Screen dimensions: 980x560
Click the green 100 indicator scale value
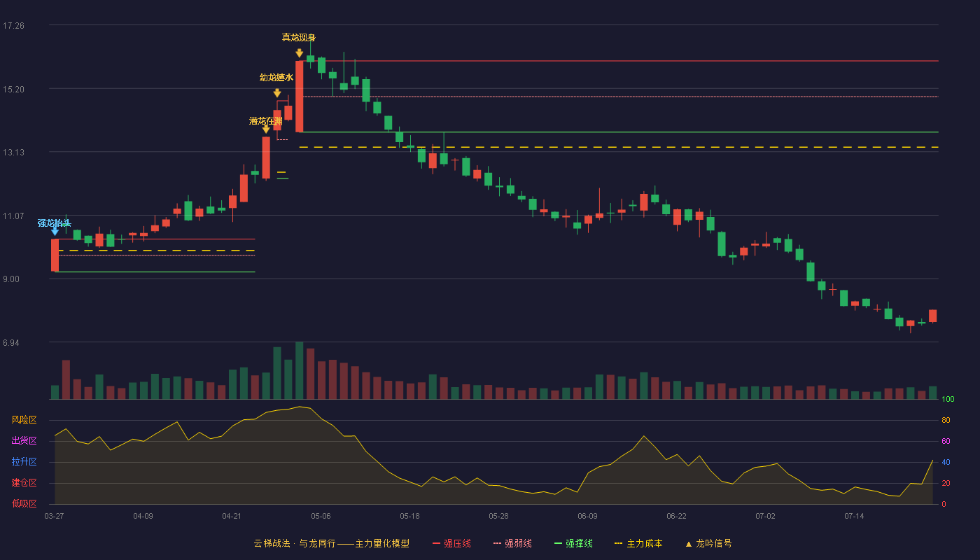(948, 399)
